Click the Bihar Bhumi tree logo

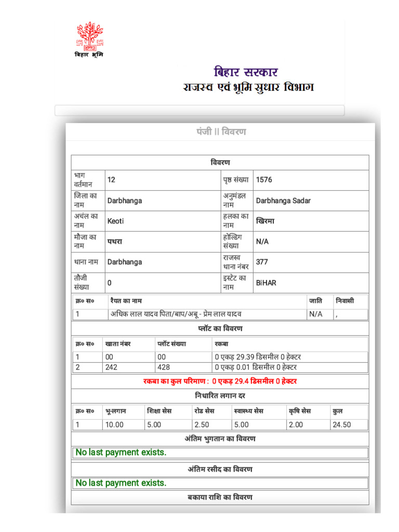(89, 39)
